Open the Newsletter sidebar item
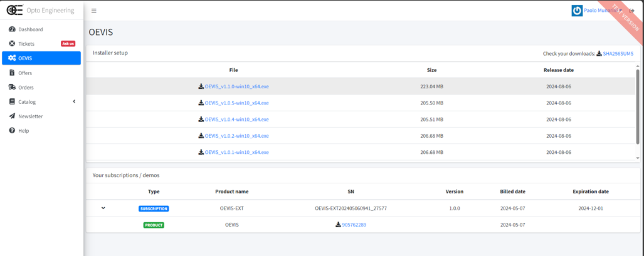The width and height of the screenshot is (644, 256). tap(41, 116)
